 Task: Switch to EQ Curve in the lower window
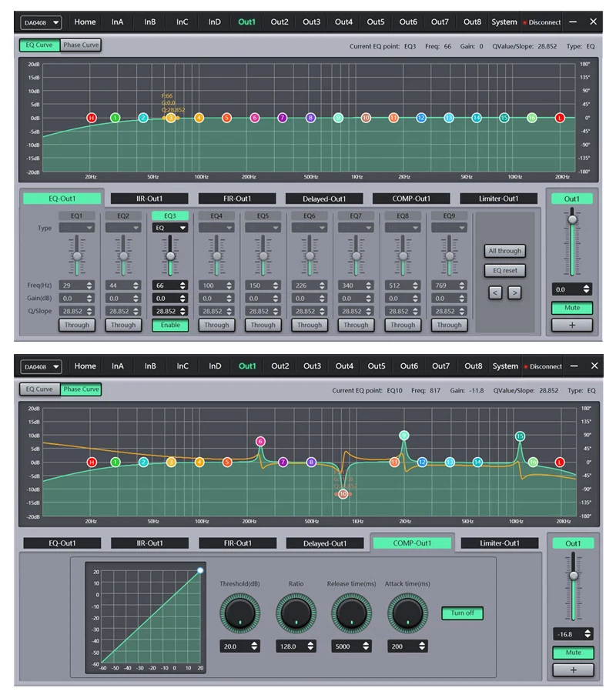tap(39, 389)
